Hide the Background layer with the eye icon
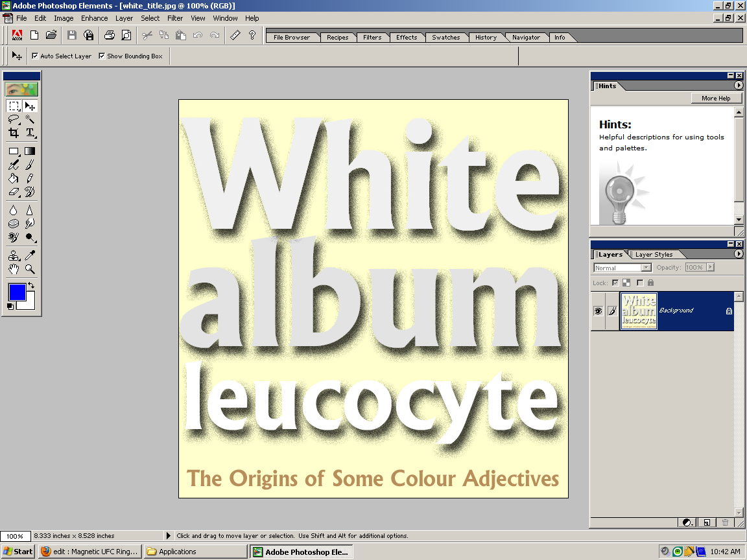 [x=598, y=311]
